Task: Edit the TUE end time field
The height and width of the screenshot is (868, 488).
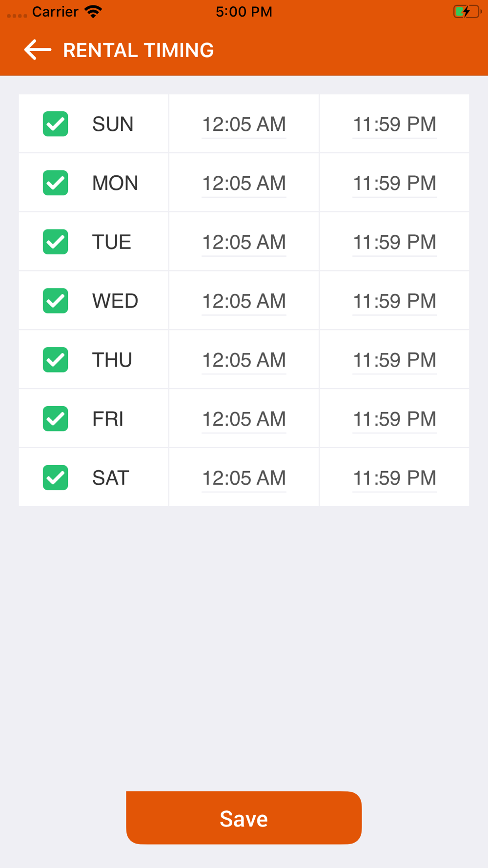Action: (394, 242)
